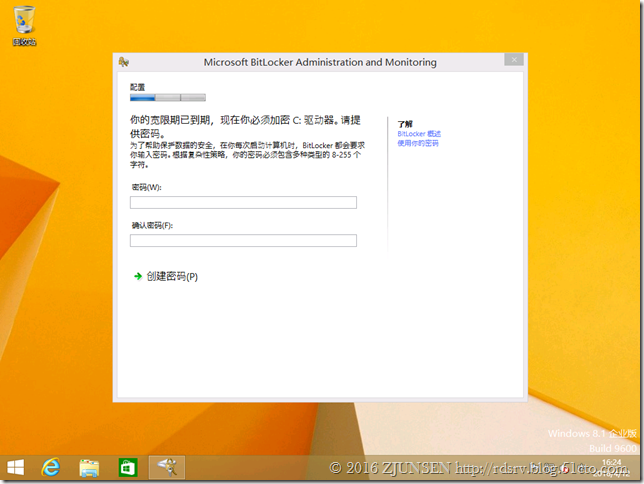Click the 了解 heading text
The image size is (644, 484).
click(405, 124)
